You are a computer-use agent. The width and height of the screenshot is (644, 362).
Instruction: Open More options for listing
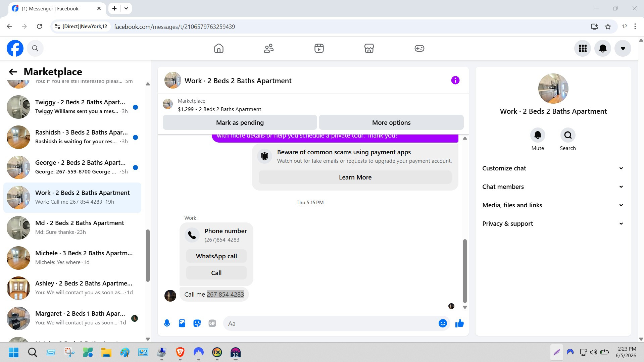[391, 122]
